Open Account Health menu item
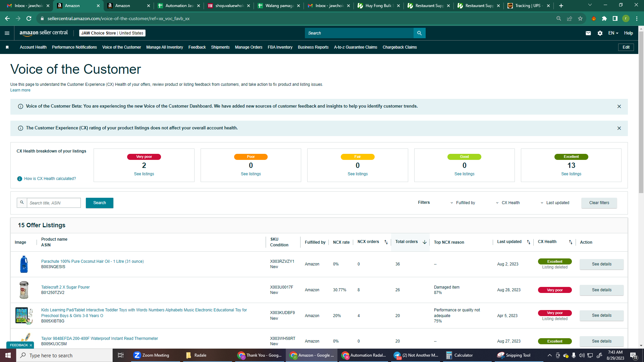The height and width of the screenshot is (362, 644). [33, 47]
